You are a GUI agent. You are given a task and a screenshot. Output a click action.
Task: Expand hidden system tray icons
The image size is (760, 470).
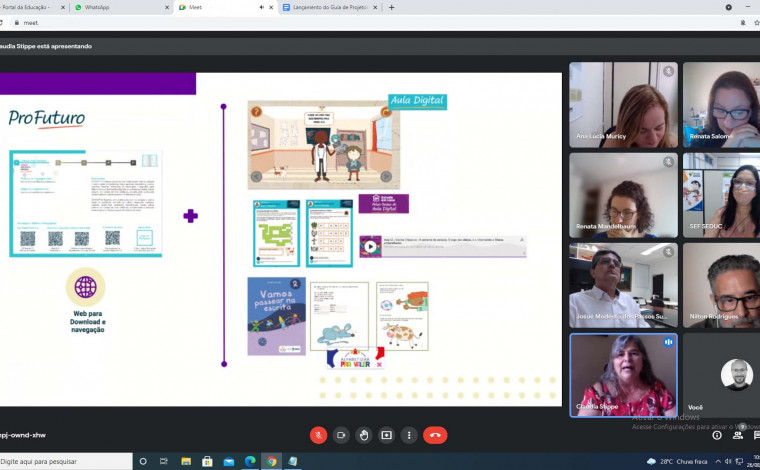coord(717,461)
